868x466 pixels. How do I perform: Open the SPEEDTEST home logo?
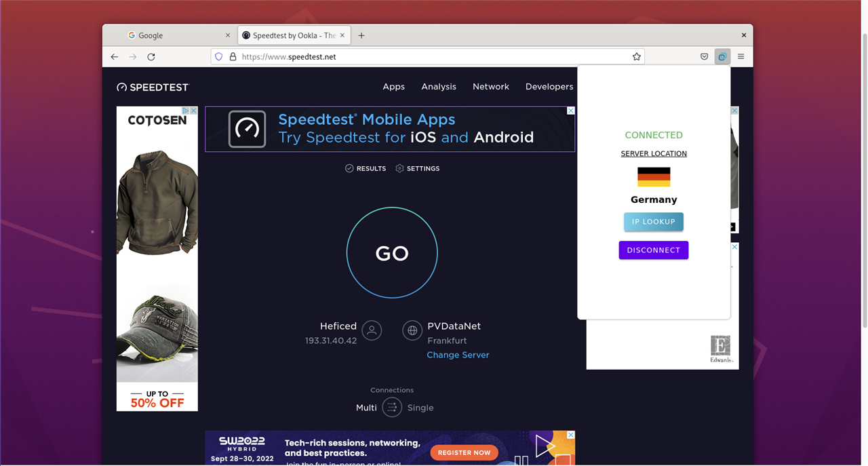pos(153,88)
